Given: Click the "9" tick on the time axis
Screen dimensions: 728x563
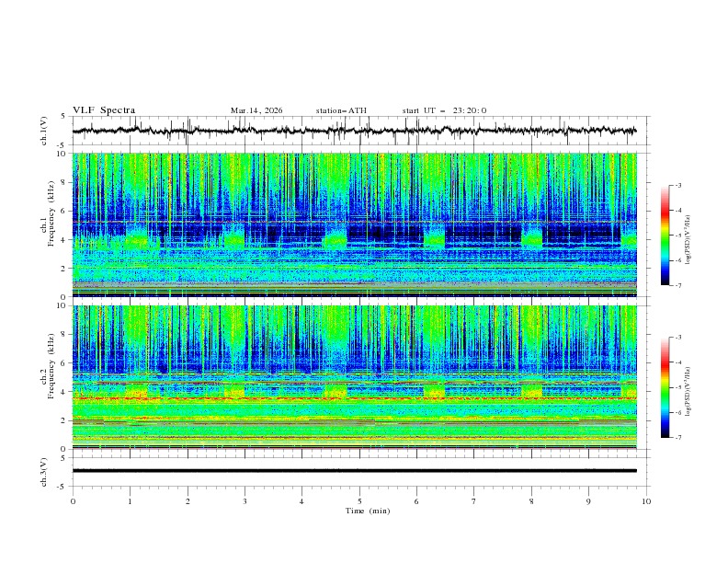Looking at the screenshot, I should tap(588, 501).
